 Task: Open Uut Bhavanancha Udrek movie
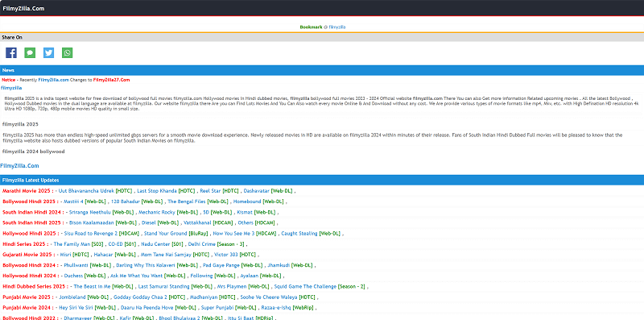pos(86,191)
